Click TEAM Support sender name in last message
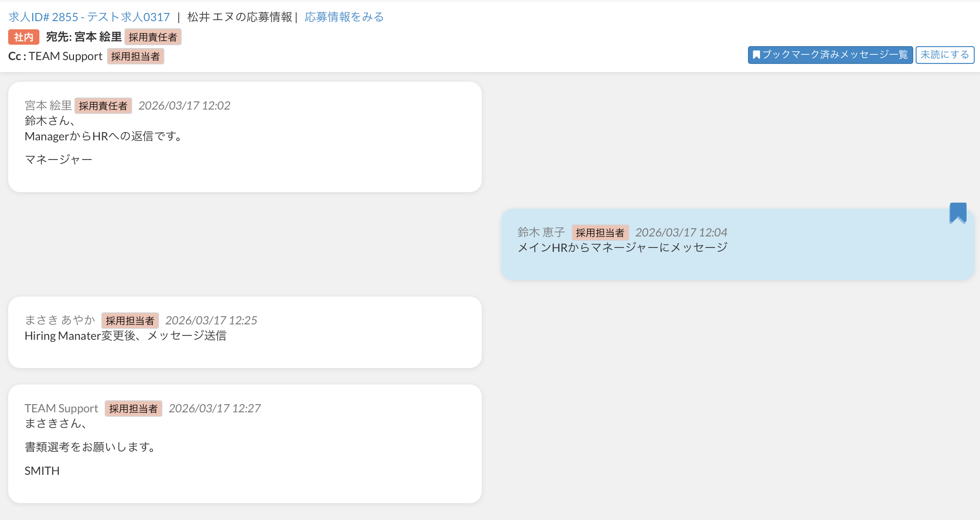 (61, 409)
